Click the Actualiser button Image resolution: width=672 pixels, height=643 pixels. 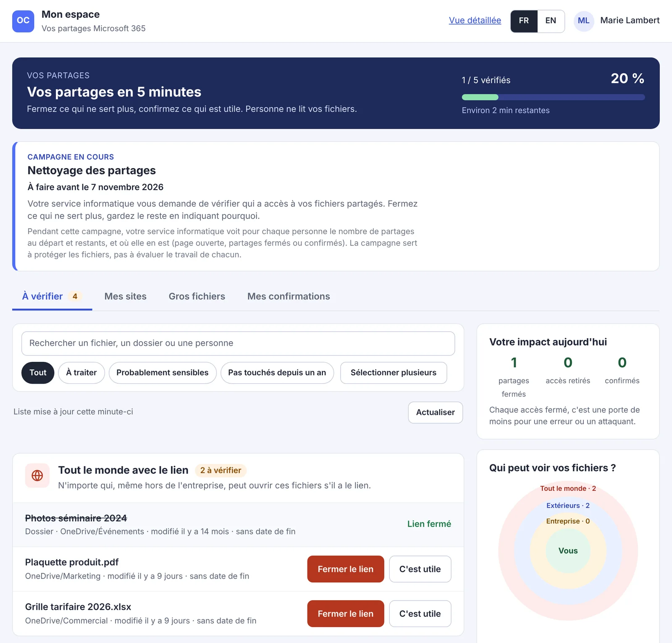[436, 413]
